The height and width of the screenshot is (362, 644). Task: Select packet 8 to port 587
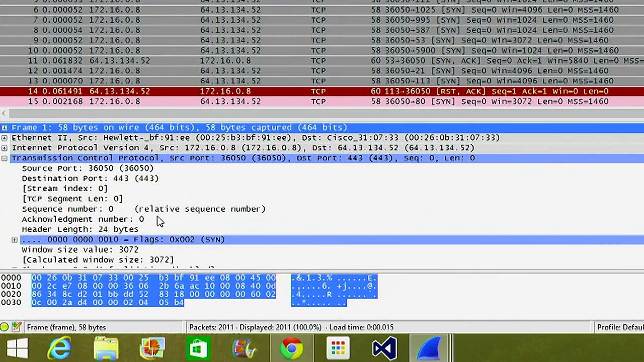tap(322, 30)
